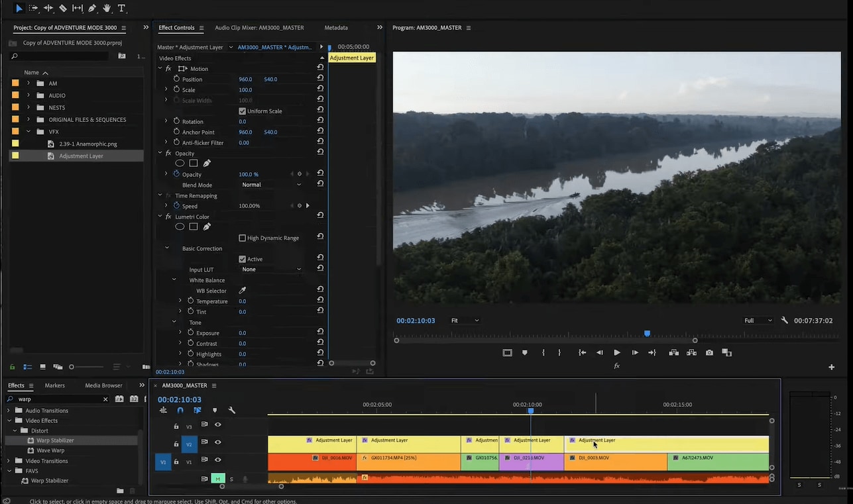The image size is (853, 504).
Task: Solo the audio track S button
Action: pos(231,479)
